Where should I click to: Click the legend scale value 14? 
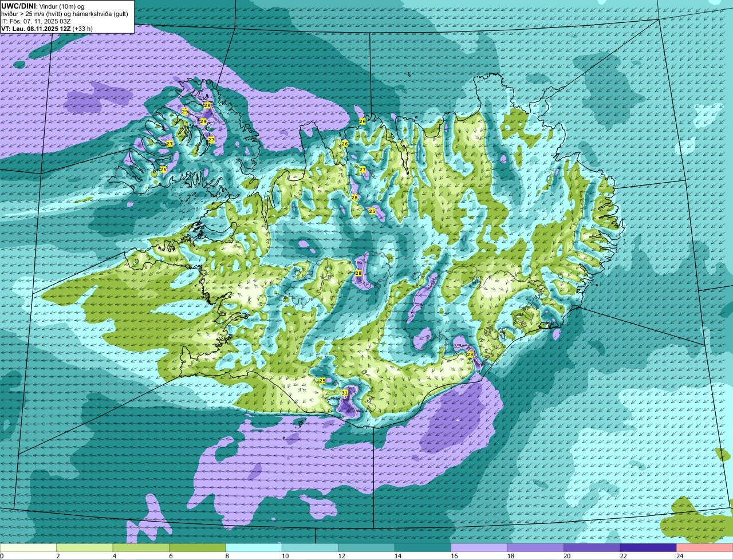coord(399,556)
